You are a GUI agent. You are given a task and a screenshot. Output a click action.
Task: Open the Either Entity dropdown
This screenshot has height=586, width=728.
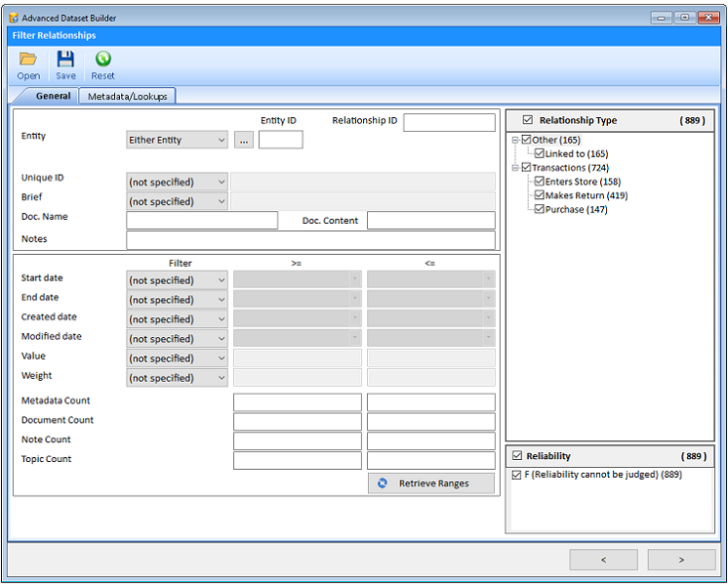(x=177, y=140)
